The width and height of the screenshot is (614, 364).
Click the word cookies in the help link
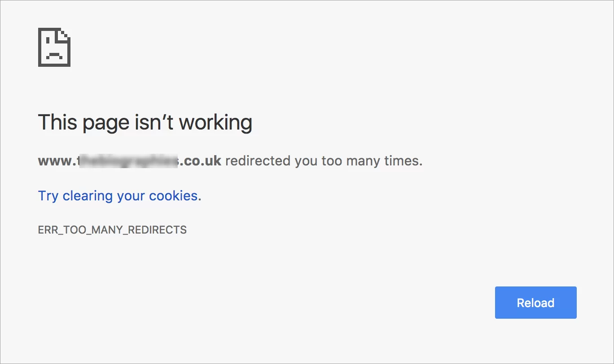[175, 195]
